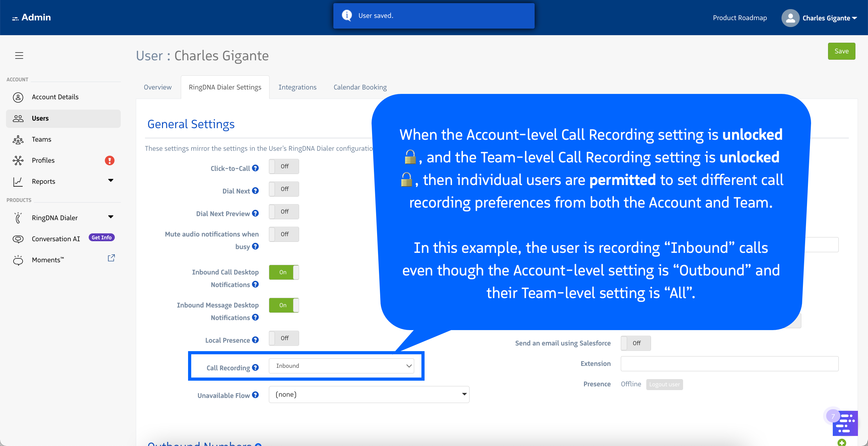Open the Calendar Booking tab
The width and height of the screenshot is (868, 446).
click(360, 87)
